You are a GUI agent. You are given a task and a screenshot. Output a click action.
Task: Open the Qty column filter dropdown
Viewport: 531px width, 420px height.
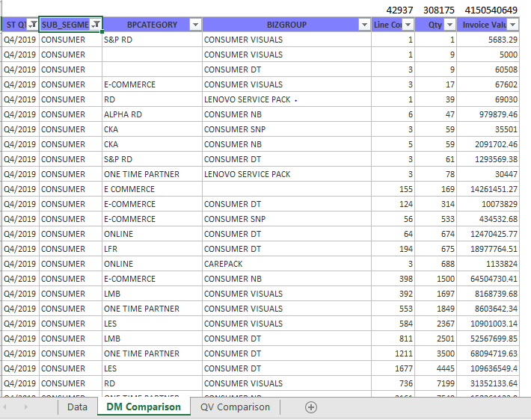coord(449,25)
